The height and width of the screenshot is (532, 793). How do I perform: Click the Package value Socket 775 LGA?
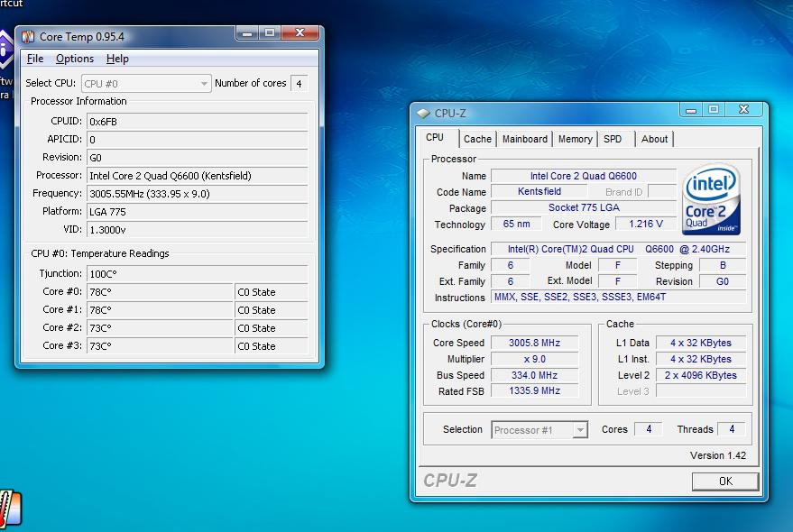click(x=584, y=208)
